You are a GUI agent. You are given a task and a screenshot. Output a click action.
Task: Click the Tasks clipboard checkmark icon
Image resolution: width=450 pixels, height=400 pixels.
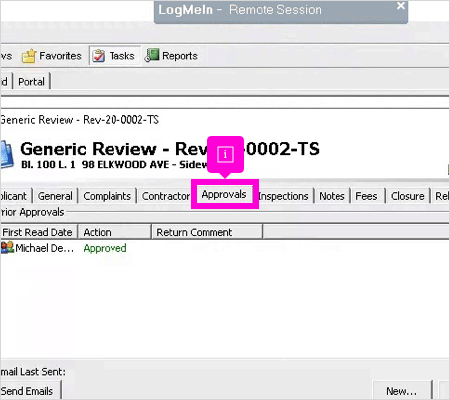coord(99,56)
